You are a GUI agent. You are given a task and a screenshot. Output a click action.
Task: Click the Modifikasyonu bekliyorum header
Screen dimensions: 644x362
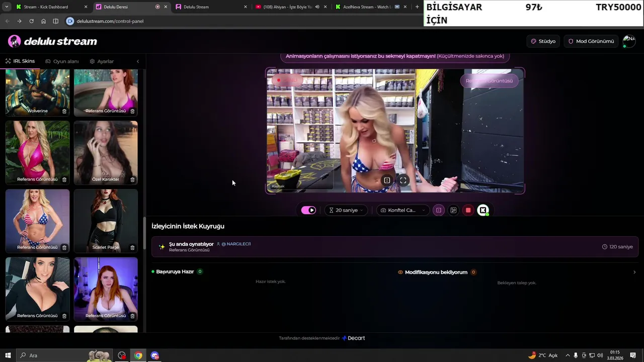(436, 272)
